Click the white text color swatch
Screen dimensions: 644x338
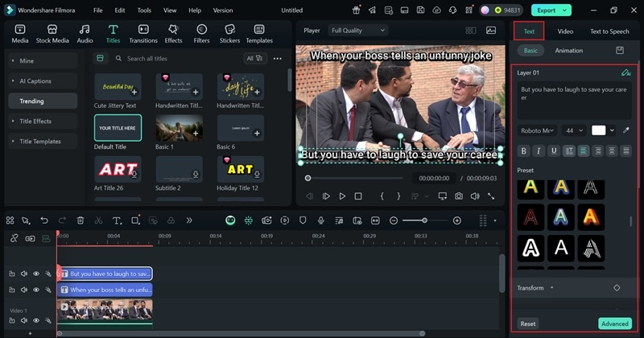[x=598, y=130]
